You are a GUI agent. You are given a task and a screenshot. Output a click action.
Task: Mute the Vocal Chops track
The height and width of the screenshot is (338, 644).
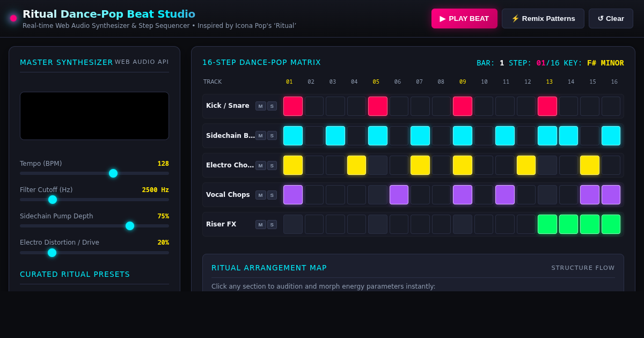(260, 195)
